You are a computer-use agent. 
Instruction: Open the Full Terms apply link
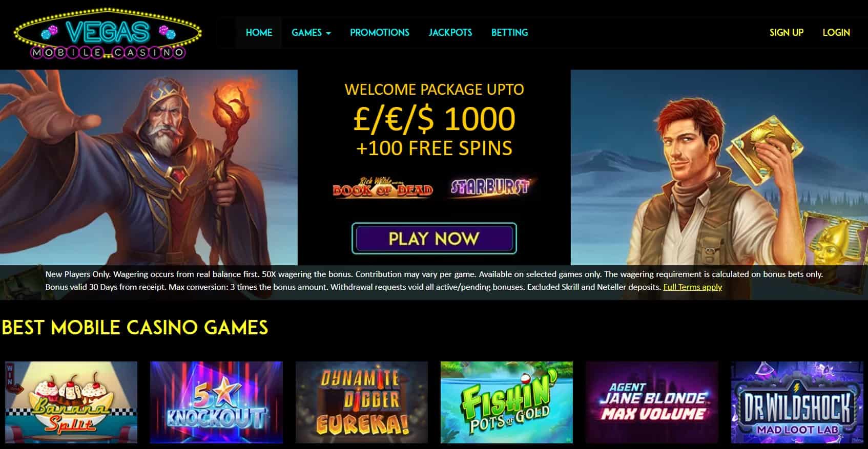coord(692,287)
